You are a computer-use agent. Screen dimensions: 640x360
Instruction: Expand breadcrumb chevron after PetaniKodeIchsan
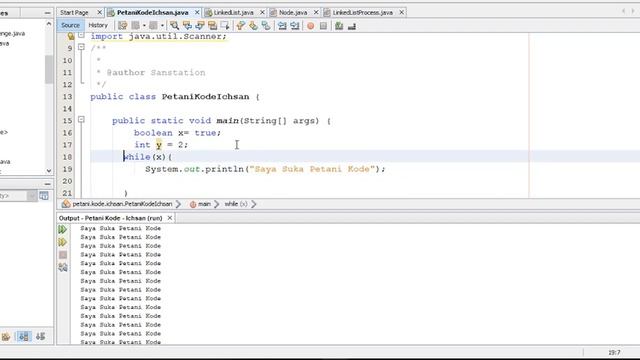pyautogui.click(x=178, y=204)
